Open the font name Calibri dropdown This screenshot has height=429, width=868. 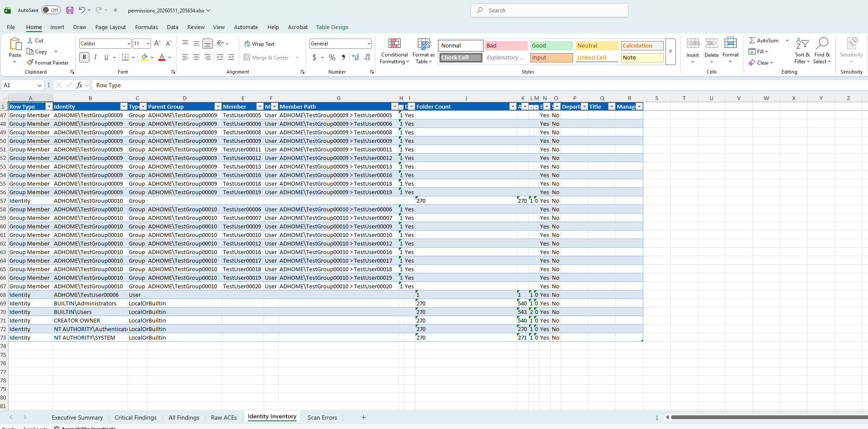[128, 44]
